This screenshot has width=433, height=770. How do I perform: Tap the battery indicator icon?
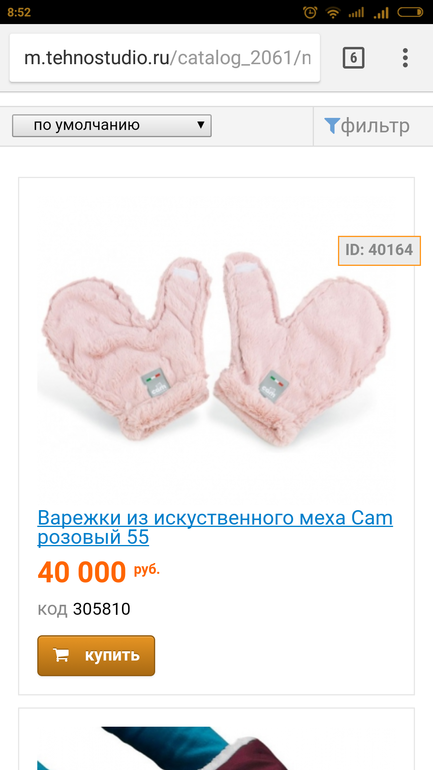[x=410, y=12]
